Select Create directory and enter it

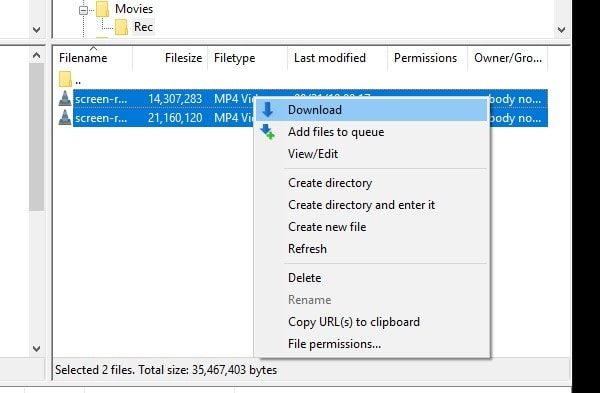click(372, 205)
